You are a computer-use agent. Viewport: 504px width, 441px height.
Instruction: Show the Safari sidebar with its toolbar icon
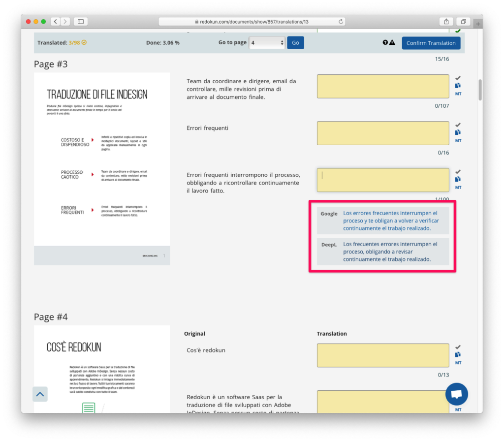(x=80, y=21)
